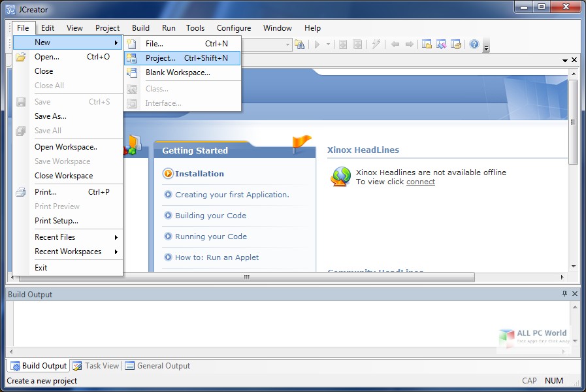
Task: Open the Project menu
Action: pos(107,28)
